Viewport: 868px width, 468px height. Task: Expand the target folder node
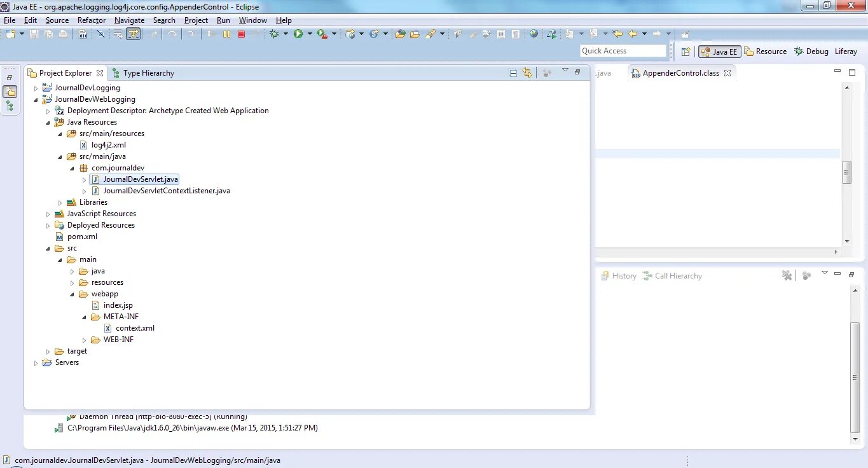48,352
